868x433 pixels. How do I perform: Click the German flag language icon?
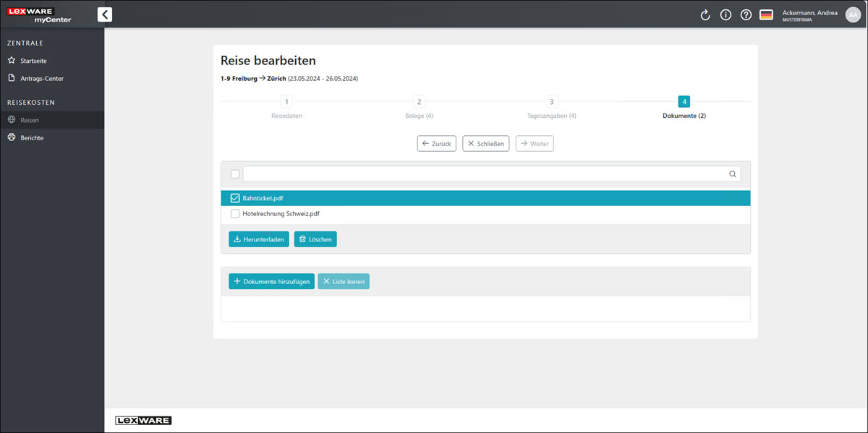coord(766,15)
